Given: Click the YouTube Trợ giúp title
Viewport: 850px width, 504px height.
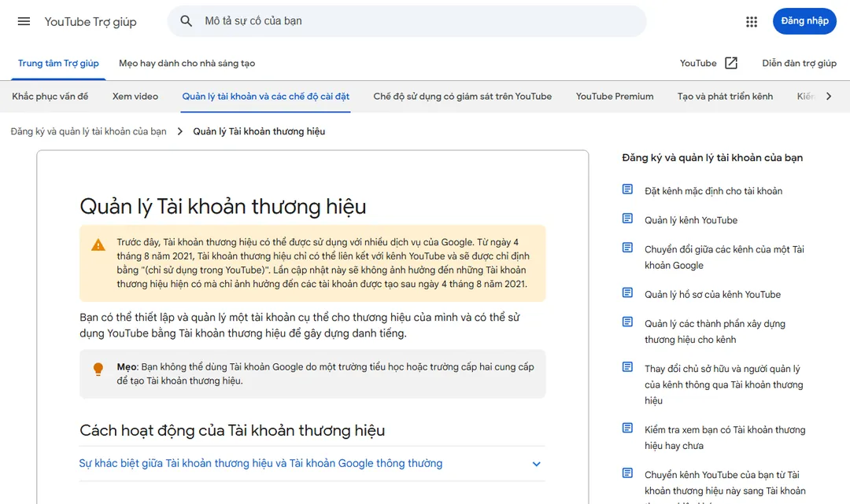Looking at the screenshot, I should click(x=91, y=22).
